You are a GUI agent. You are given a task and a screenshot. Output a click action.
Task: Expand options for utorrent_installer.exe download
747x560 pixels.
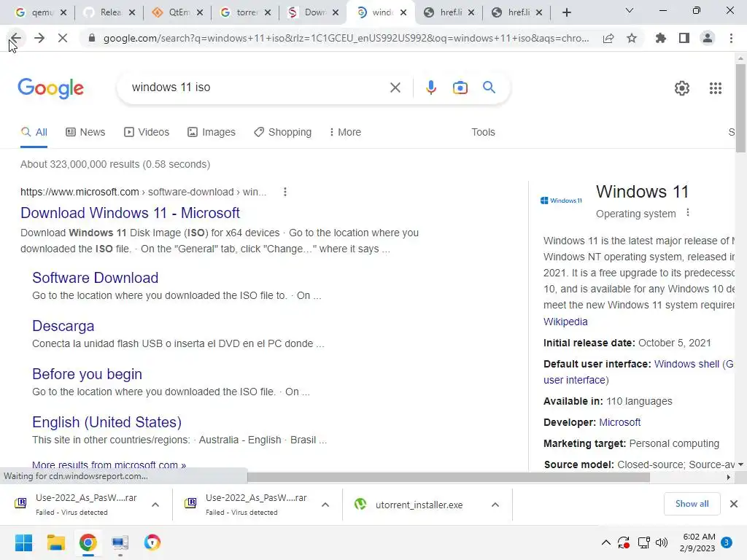495,505
